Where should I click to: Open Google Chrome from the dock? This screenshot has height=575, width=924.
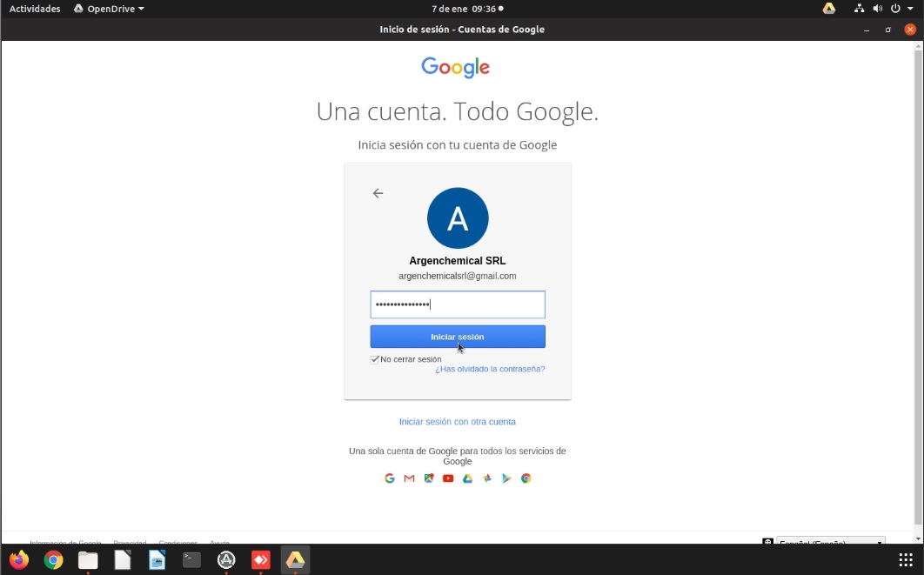[53, 559]
